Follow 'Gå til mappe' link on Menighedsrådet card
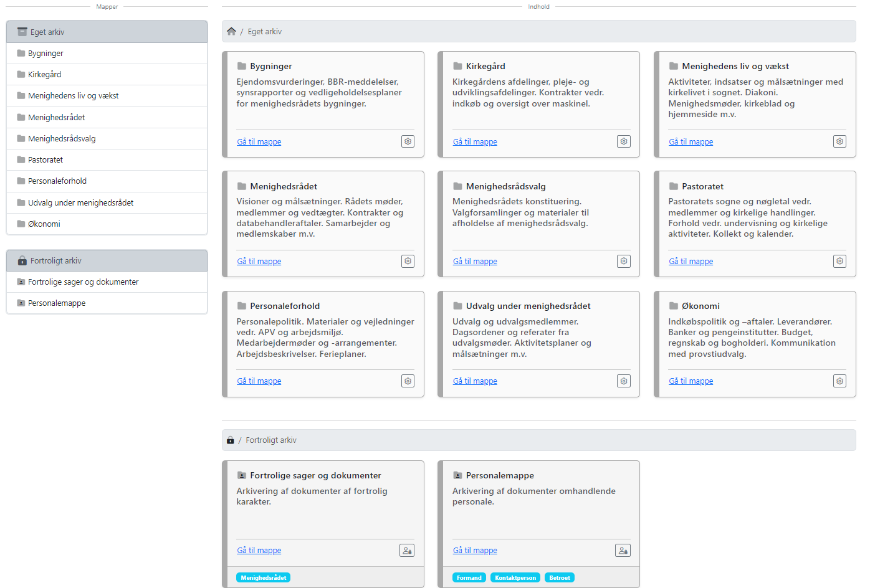This screenshot has width=870, height=588. 259,262
